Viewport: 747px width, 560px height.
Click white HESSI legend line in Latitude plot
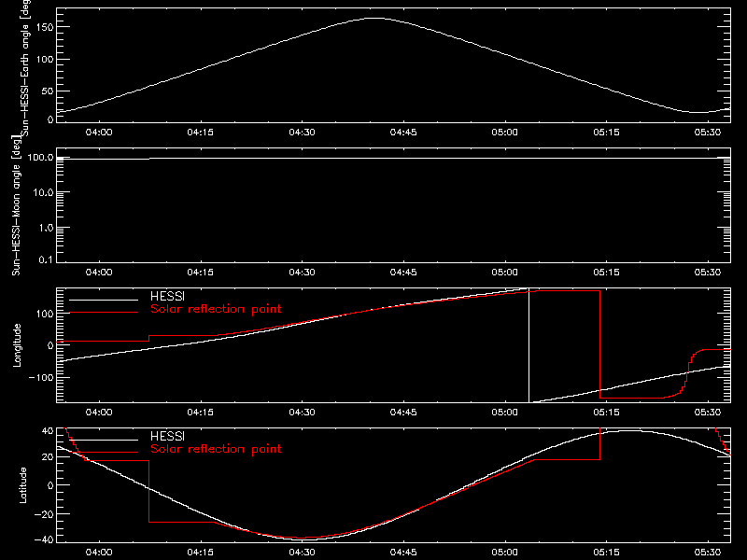[x=104, y=440]
